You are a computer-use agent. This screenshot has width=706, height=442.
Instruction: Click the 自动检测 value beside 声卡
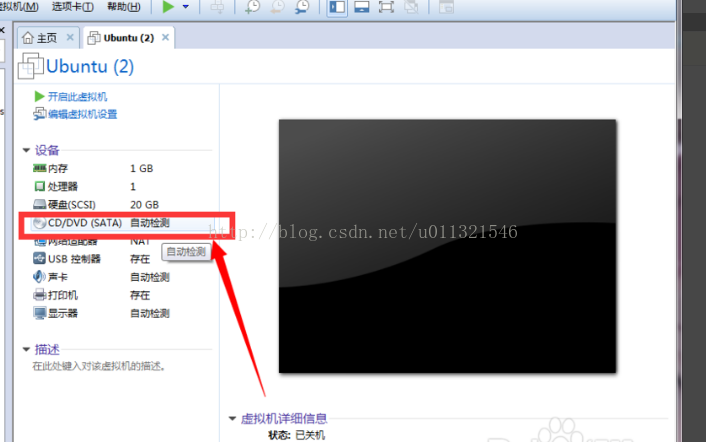[x=150, y=277]
